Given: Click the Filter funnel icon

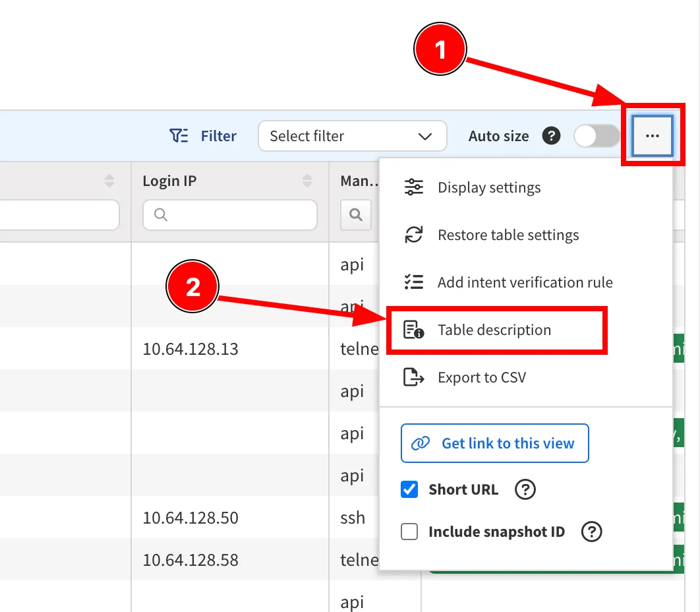Looking at the screenshot, I should coord(179,136).
